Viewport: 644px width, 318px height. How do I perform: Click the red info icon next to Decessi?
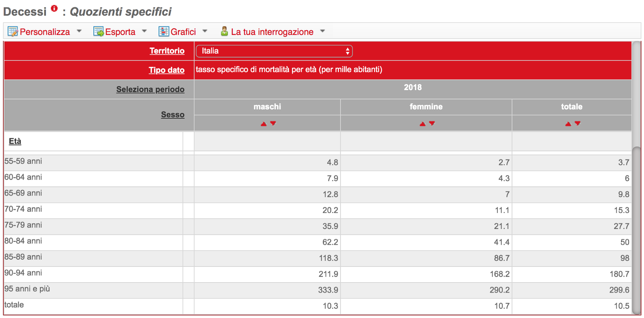tap(54, 8)
